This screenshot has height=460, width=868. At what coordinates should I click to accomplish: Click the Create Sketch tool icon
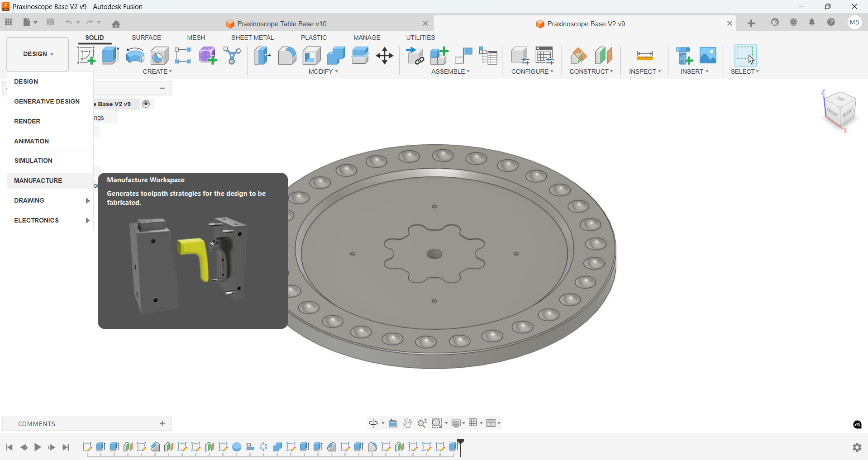click(x=86, y=56)
